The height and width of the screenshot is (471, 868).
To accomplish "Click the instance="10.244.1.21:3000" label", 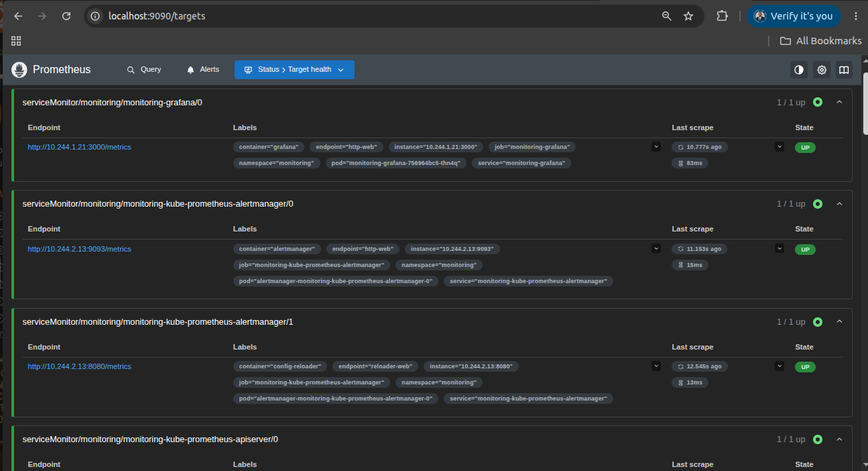I will [436, 147].
